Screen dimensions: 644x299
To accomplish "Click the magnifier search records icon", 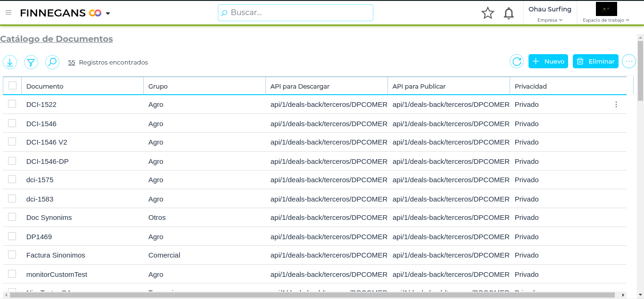I will click(52, 62).
